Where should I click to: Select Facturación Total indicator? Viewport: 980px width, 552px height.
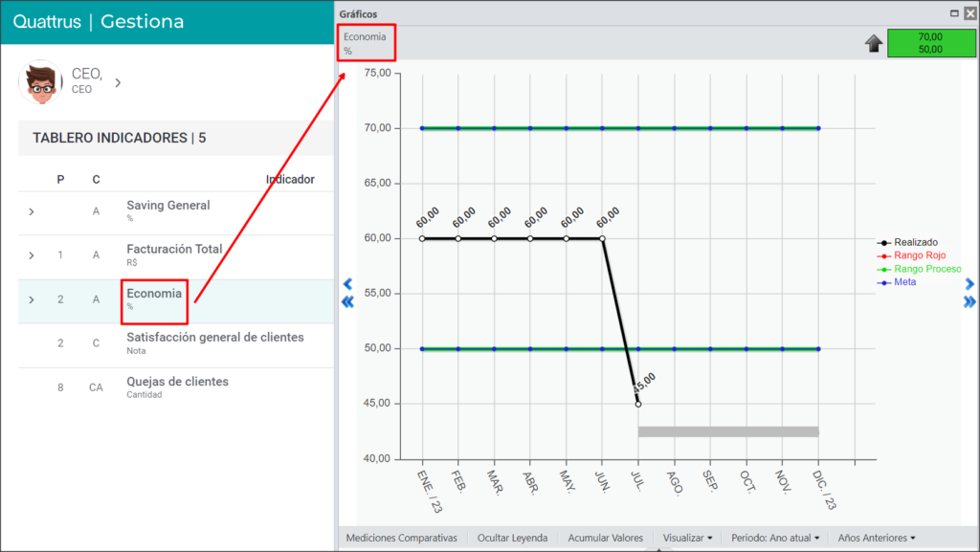(x=174, y=249)
